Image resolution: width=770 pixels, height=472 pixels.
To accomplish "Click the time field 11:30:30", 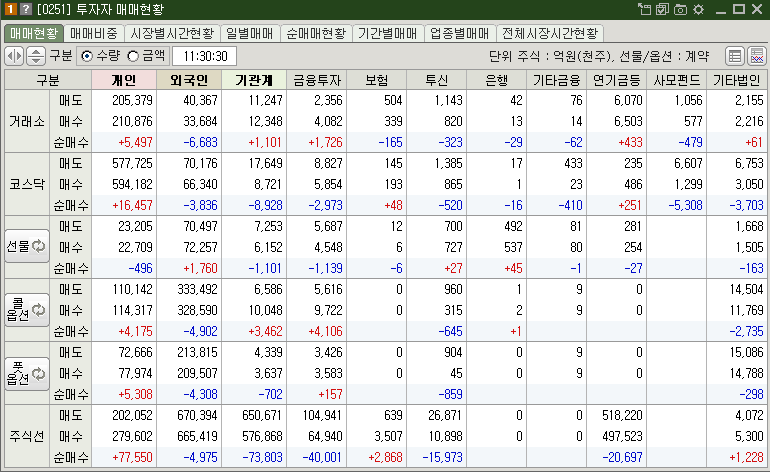I will click(205, 56).
